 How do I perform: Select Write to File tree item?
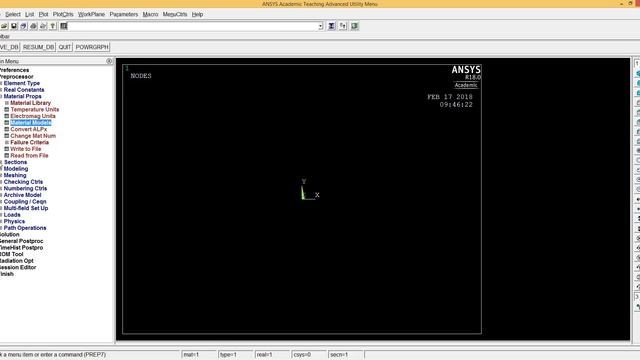coord(25,149)
